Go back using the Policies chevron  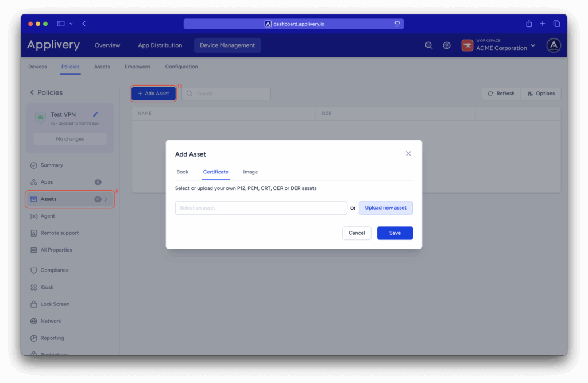pyautogui.click(x=32, y=92)
